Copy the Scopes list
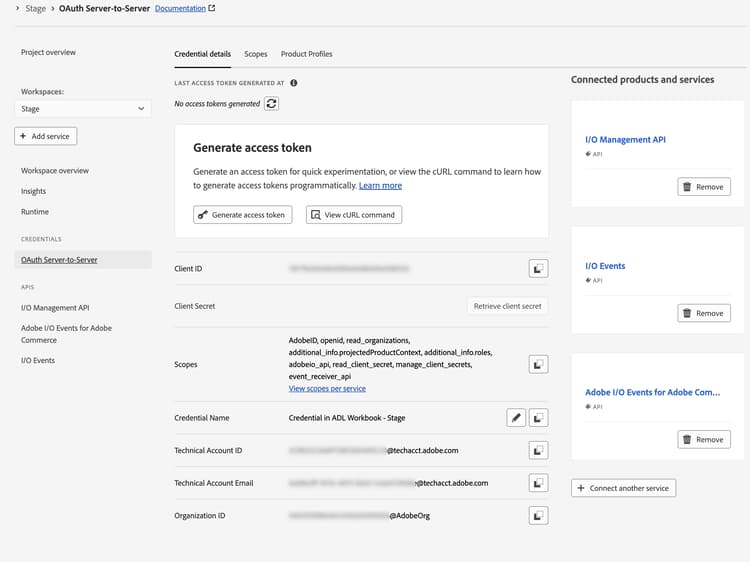This screenshot has height=562, width=750. click(x=538, y=365)
